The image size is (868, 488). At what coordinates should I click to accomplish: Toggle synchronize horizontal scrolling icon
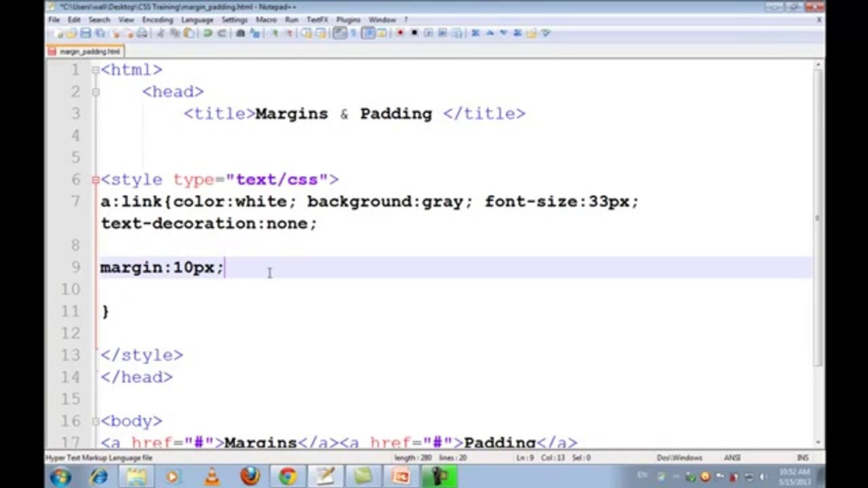click(321, 33)
